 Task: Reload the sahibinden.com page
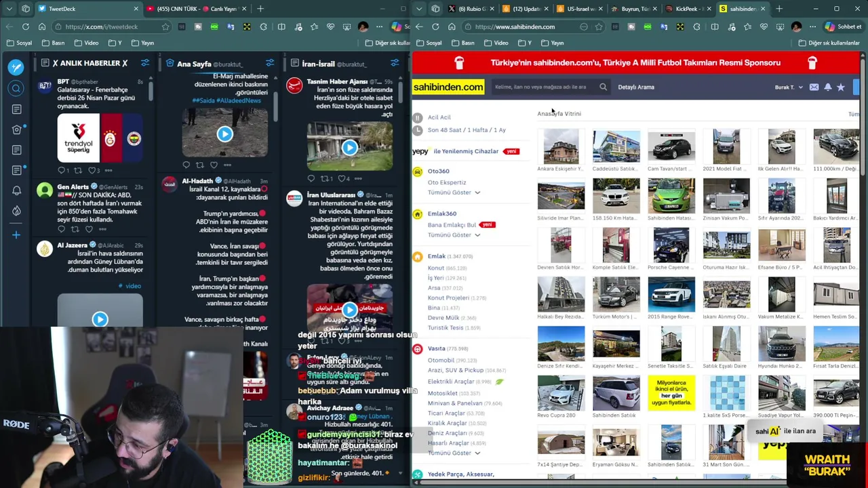(435, 26)
